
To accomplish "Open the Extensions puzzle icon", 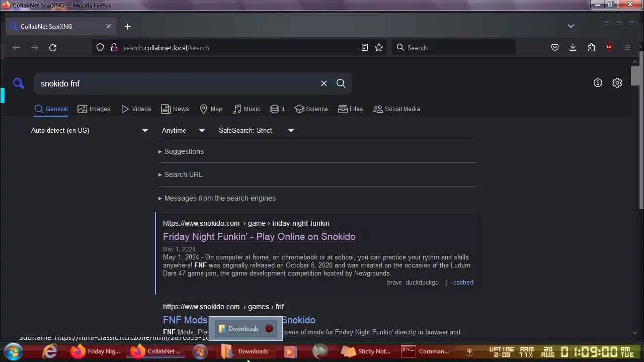I will (591, 48).
